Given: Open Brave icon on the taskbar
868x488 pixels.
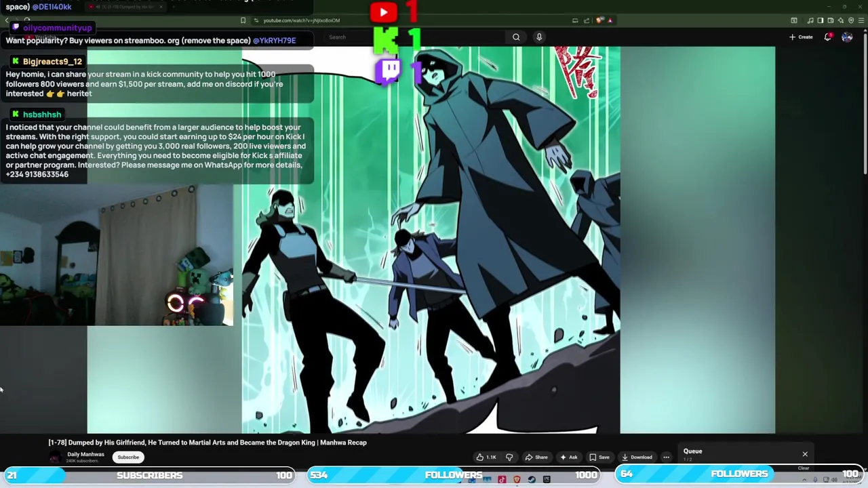Looking at the screenshot, I should pyautogui.click(x=517, y=479).
